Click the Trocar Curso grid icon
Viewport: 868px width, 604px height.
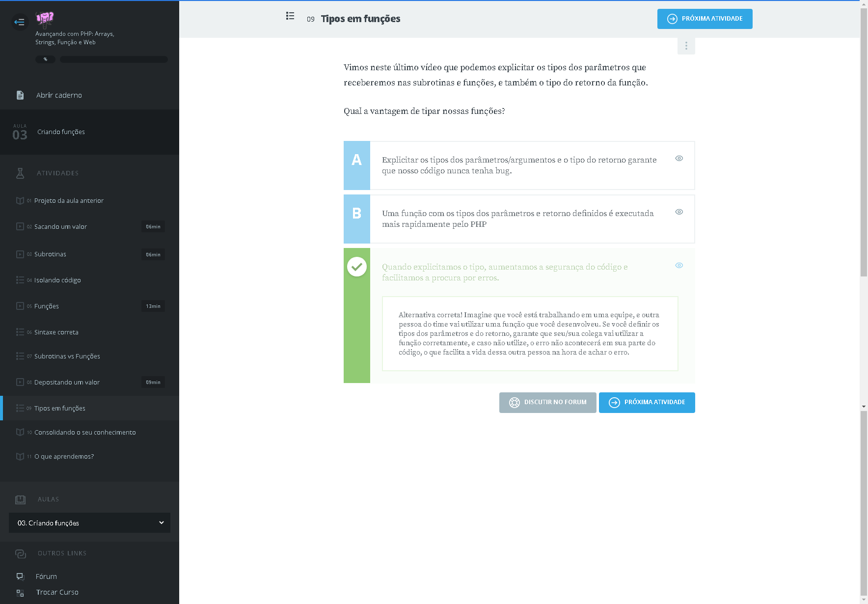[x=20, y=593]
